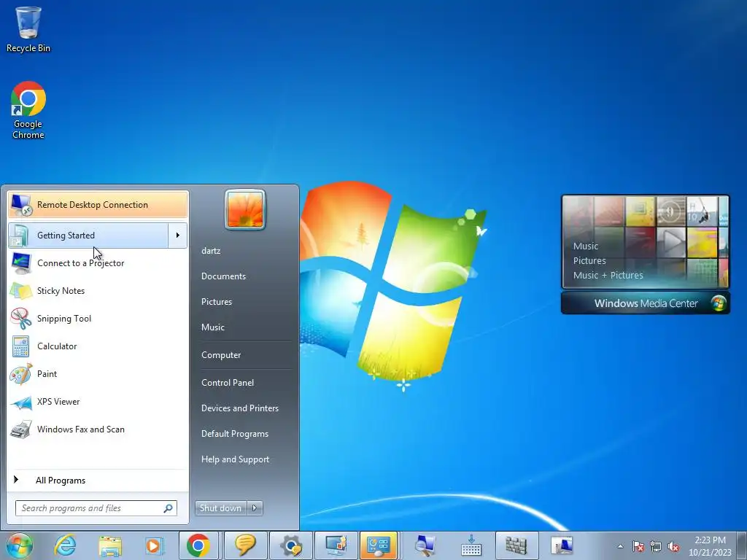The image size is (747, 560).
Task: Open the Shut down options arrow
Action: (x=255, y=508)
